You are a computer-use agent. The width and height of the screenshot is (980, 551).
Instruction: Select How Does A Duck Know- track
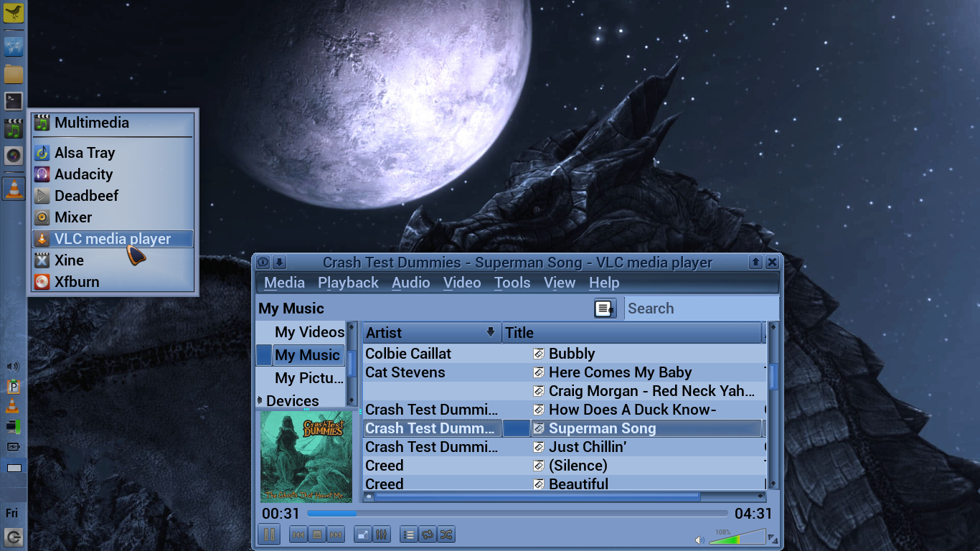coord(564,410)
